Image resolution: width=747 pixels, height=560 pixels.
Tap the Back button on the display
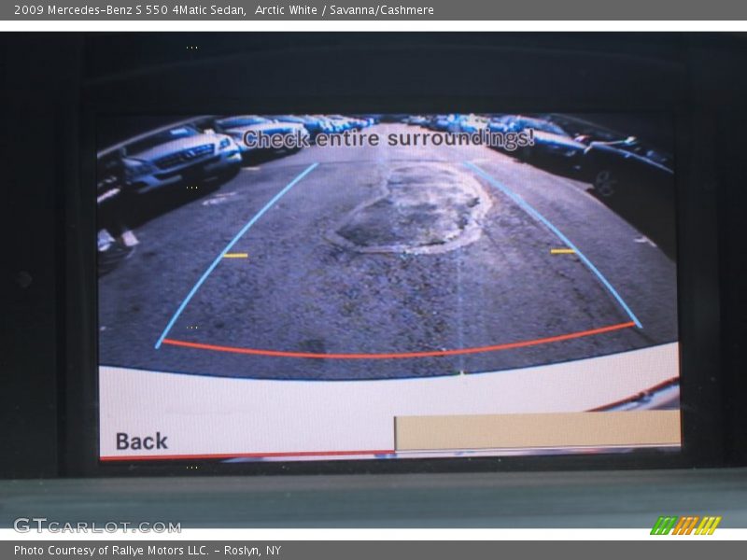(142, 441)
